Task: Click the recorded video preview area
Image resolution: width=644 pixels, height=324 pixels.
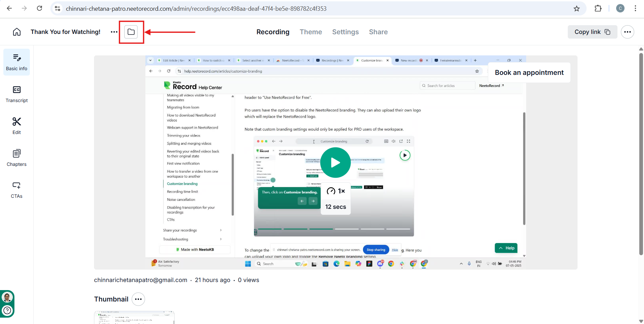Action: (336, 163)
